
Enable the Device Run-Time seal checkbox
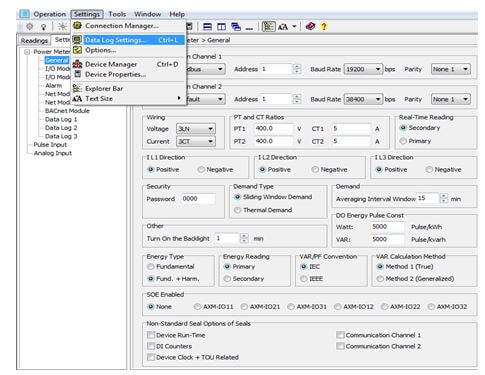151,335
